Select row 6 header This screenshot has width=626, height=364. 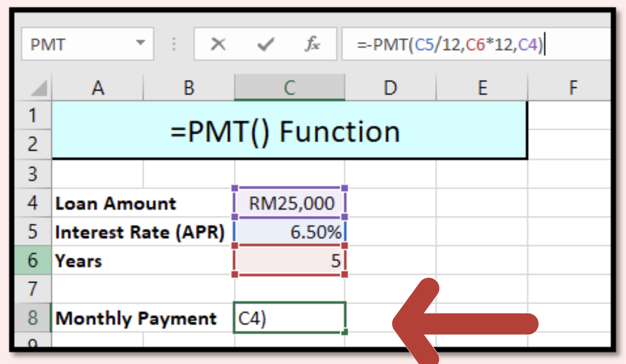point(33,260)
